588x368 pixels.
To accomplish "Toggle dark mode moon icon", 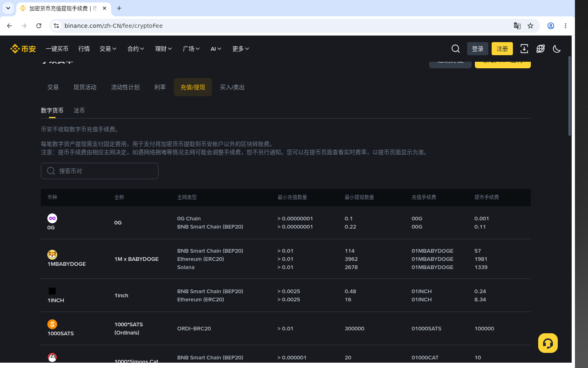I will [x=557, y=49].
